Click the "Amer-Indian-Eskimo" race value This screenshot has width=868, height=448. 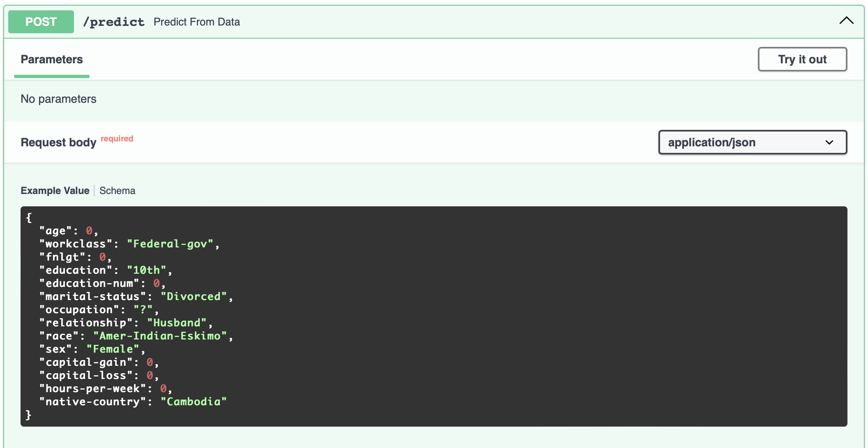pyautogui.click(x=160, y=336)
